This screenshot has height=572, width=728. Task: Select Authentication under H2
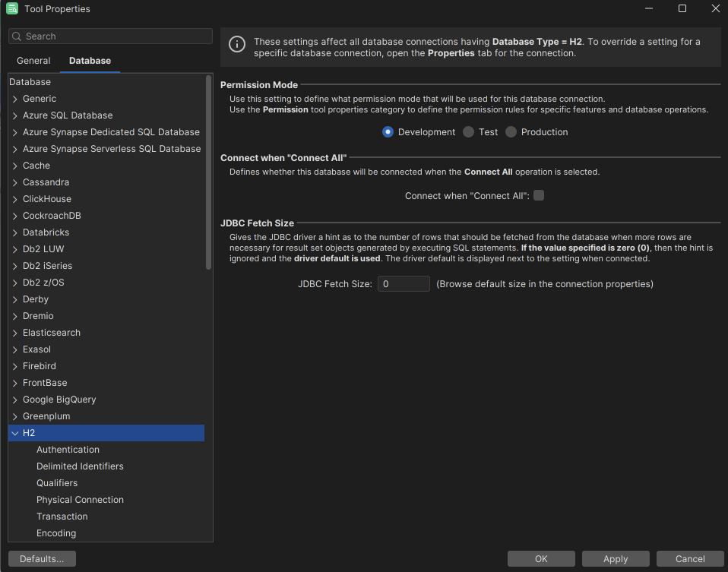click(x=67, y=449)
